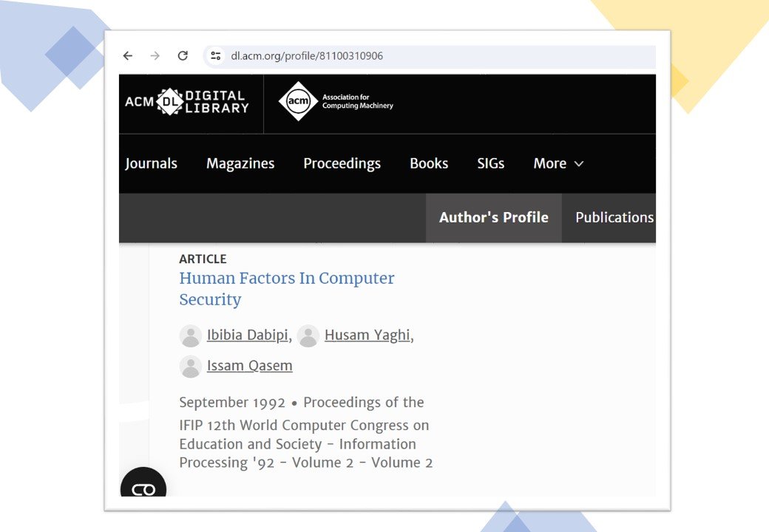Open site information icon in address bar

[216, 56]
